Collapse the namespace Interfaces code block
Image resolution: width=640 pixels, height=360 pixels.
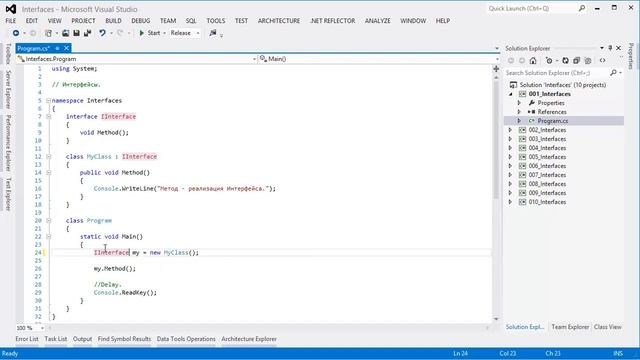pos(48,100)
